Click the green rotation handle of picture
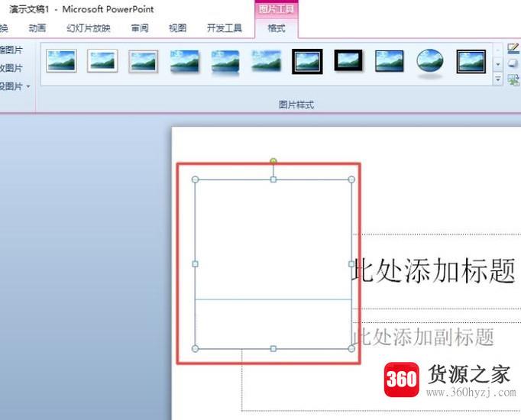Viewport: 521px width, 420px height. (273, 161)
